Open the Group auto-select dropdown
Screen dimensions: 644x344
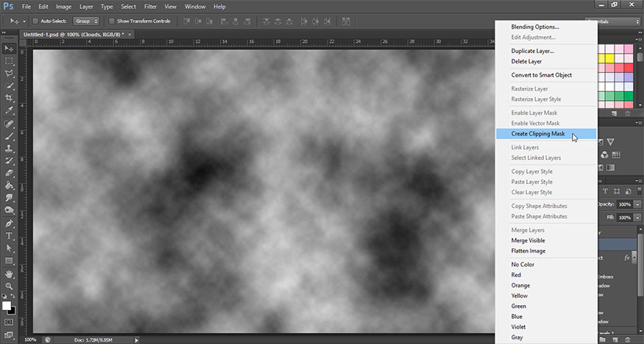click(x=86, y=21)
